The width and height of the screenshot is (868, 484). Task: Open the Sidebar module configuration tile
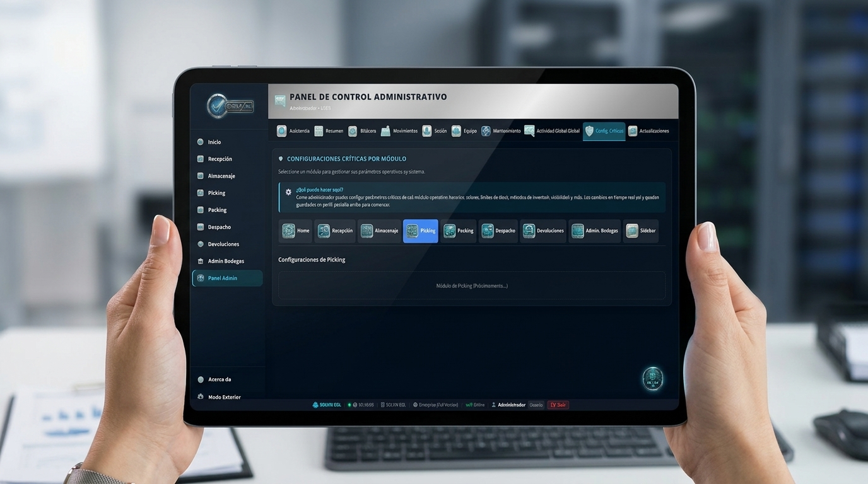641,231
